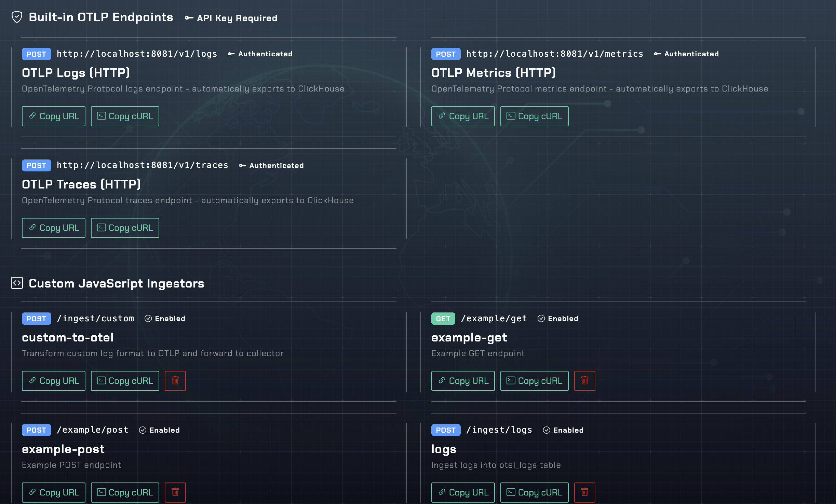Copy URL for the OTLP Traces endpoint
The width and height of the screenshot is (836, 504).
coord(53,228)
